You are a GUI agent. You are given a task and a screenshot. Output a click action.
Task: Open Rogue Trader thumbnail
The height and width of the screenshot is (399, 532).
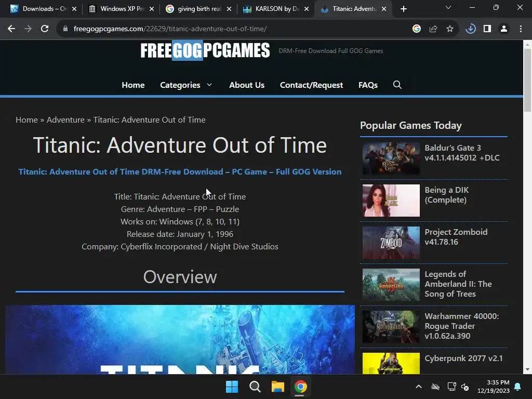[391, 327]
